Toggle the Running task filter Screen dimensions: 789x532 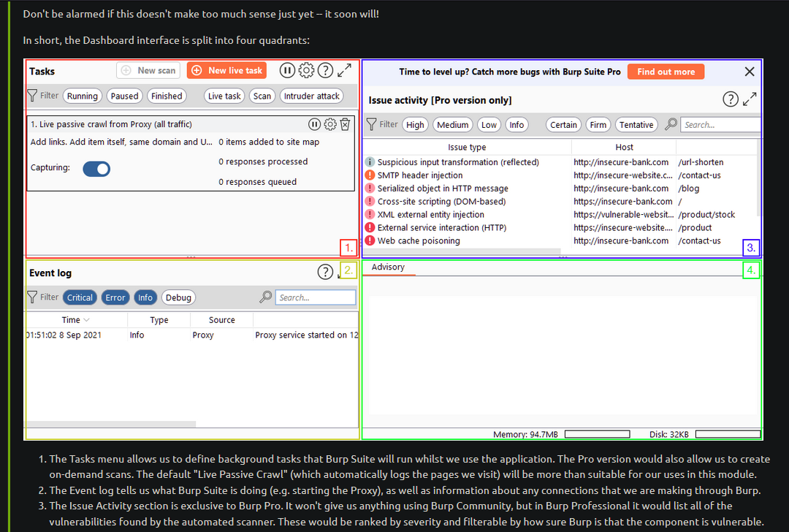coord(83,96)
